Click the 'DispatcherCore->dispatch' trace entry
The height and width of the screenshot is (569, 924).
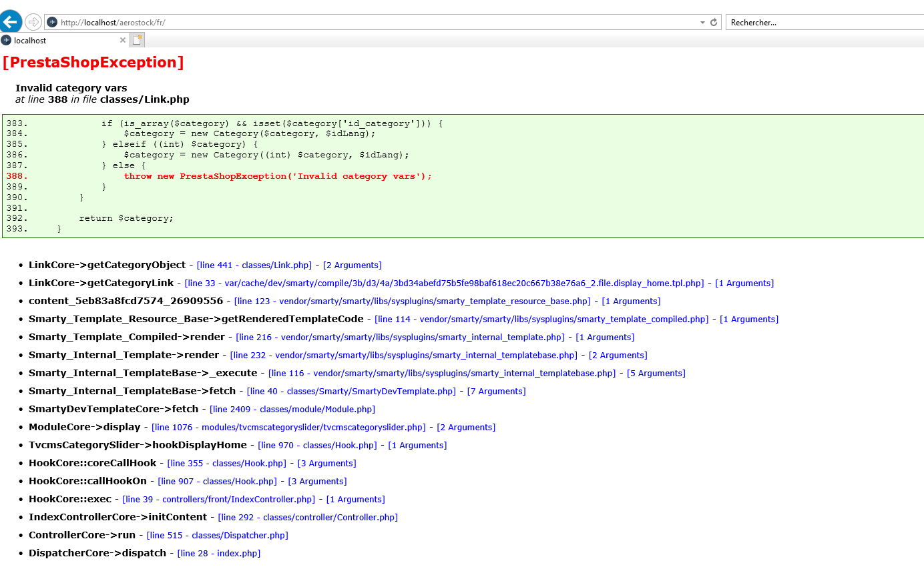(97, 554)
